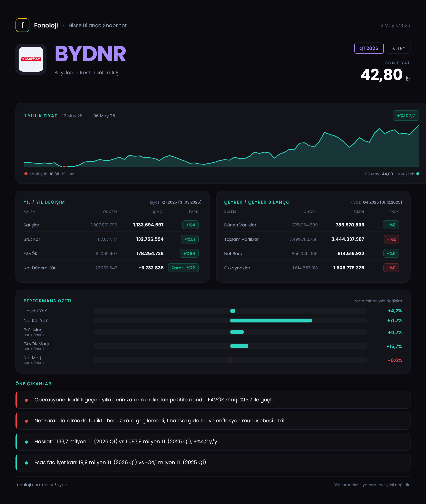Click the 18,38 lowest price value
The height and width of the screenshot is (504, 426).
(54, 174)
